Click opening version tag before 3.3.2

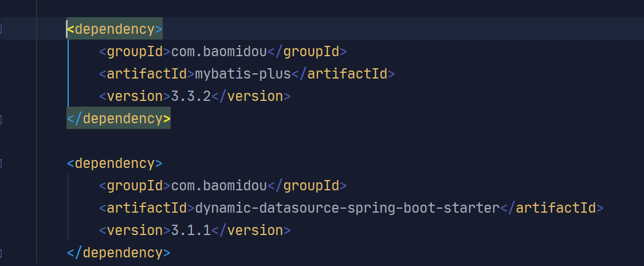pyautogui.click(x=135, y=96)
